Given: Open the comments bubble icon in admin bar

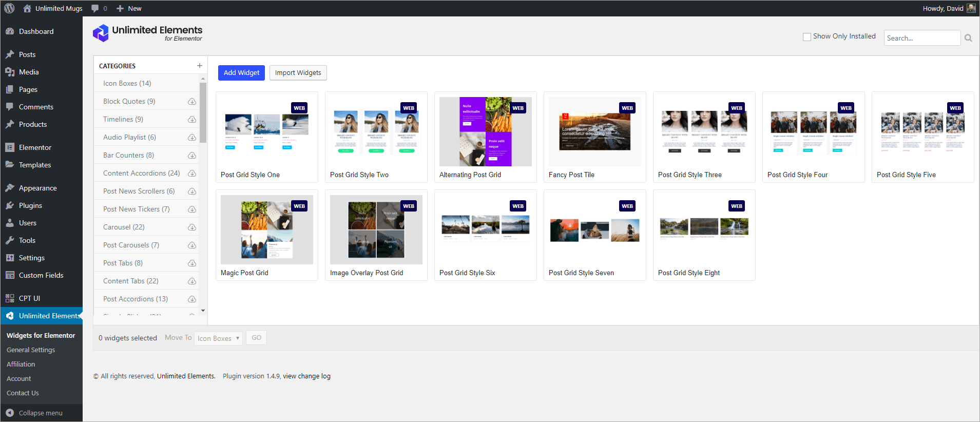Looking at the screenshot, I should (95, 8).
